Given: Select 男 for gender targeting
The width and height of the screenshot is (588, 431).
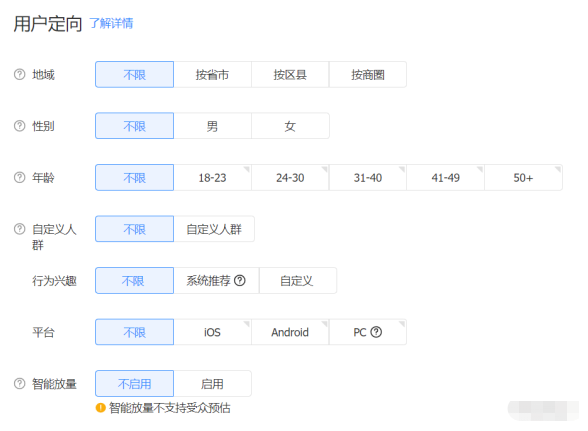Looking at the screenshot, I should [212, 126].
